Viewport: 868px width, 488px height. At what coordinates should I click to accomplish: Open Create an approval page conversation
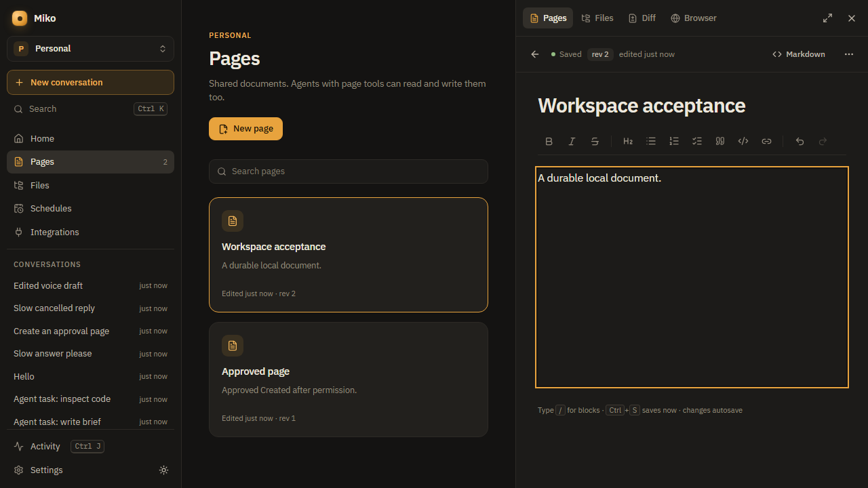[90, 331]
